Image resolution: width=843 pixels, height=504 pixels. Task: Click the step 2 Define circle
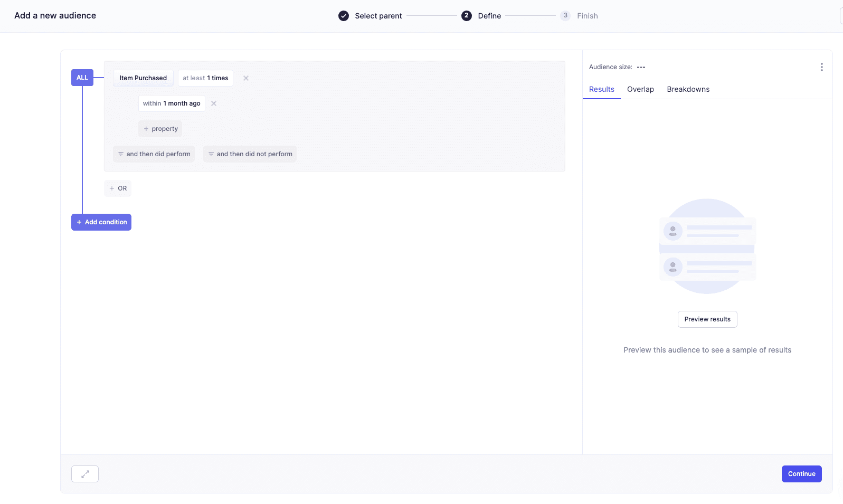click(x=467, y=16)
